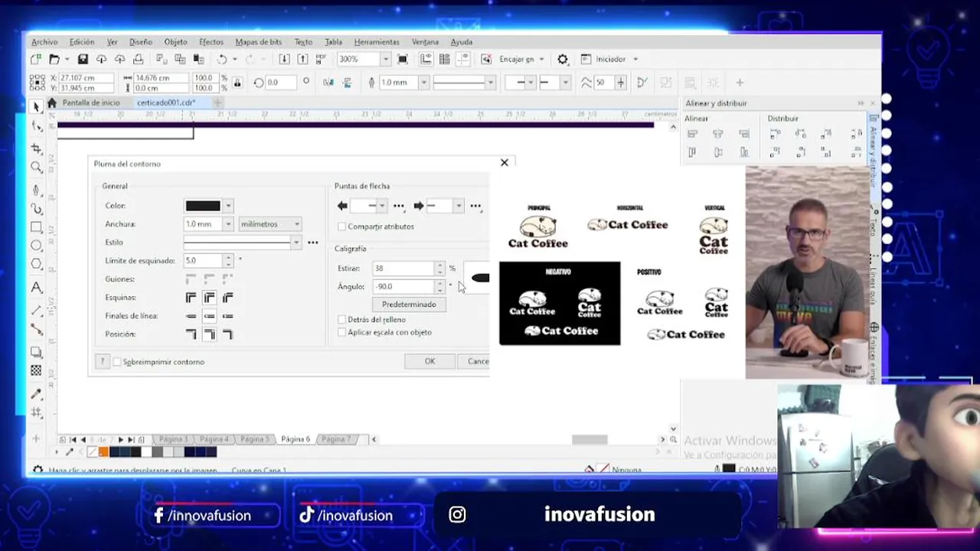Switch to certicado001.cdr document tab
This screenshot has width=980, height=551.
tap(166, 103)
